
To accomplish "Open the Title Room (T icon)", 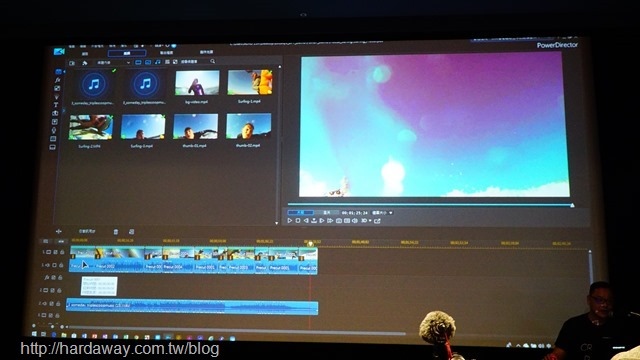I will pyautogui.click(x=56, y=105).
